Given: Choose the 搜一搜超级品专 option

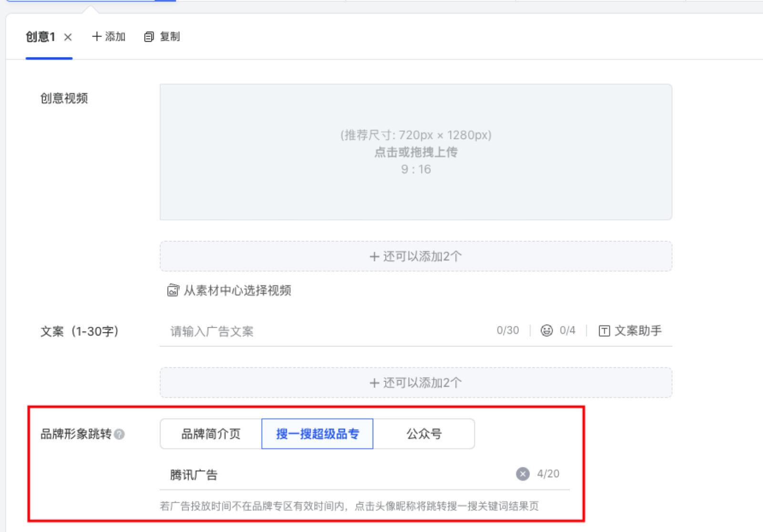Looking at the screenshot, I should point(317,434).
